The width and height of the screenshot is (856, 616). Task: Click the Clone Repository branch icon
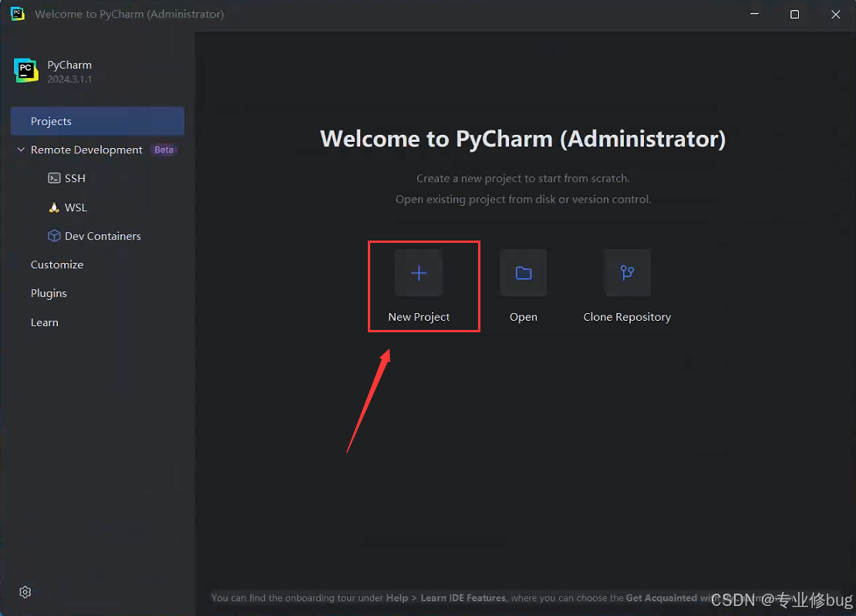[x=627, y=273]
